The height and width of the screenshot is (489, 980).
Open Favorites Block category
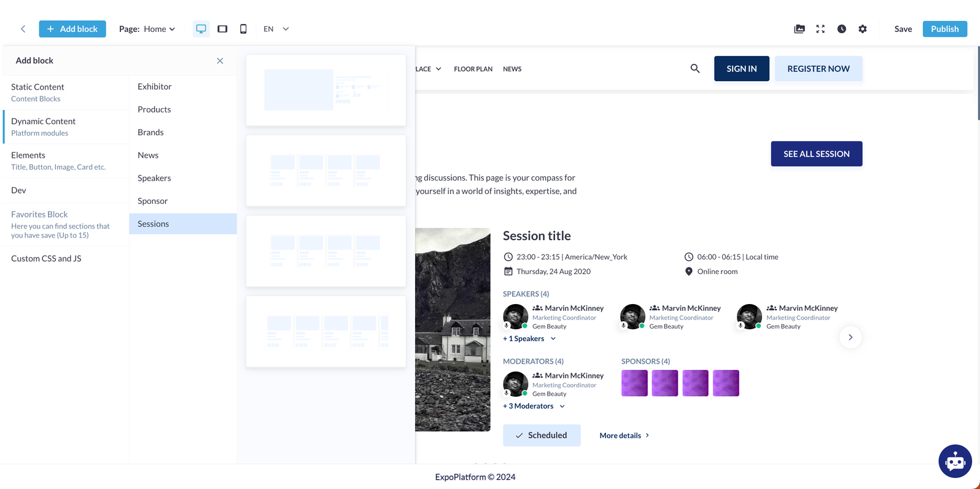[66, 224]
